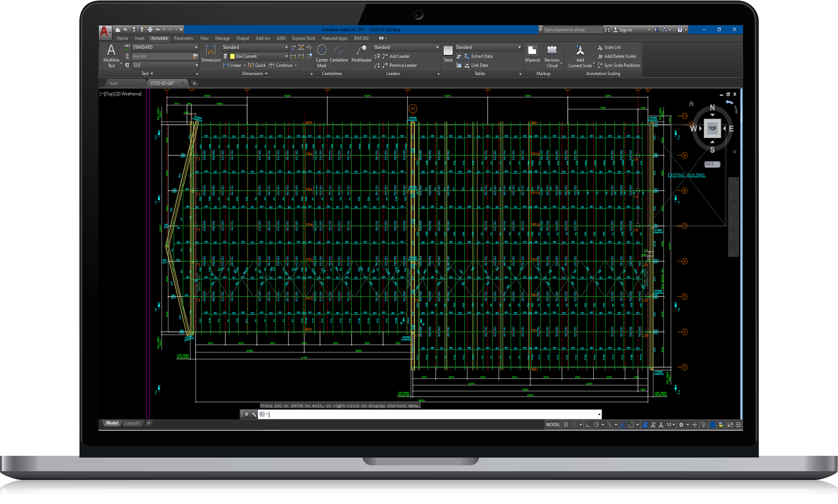The height and width of the screenshot is (504, 838).
Task: Click the Extract Data button
Action: click(x=479, y=56)
